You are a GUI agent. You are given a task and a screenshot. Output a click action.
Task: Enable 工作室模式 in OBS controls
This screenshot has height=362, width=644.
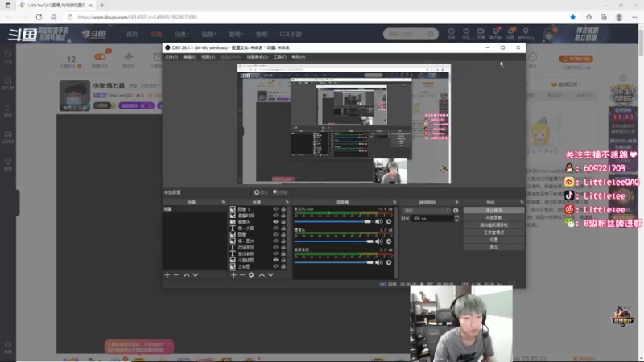[x=493, y=232]
